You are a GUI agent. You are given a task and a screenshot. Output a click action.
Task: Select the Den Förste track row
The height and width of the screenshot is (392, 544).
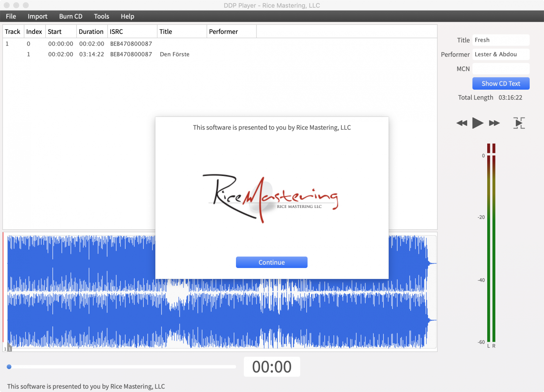click(174, 54)
